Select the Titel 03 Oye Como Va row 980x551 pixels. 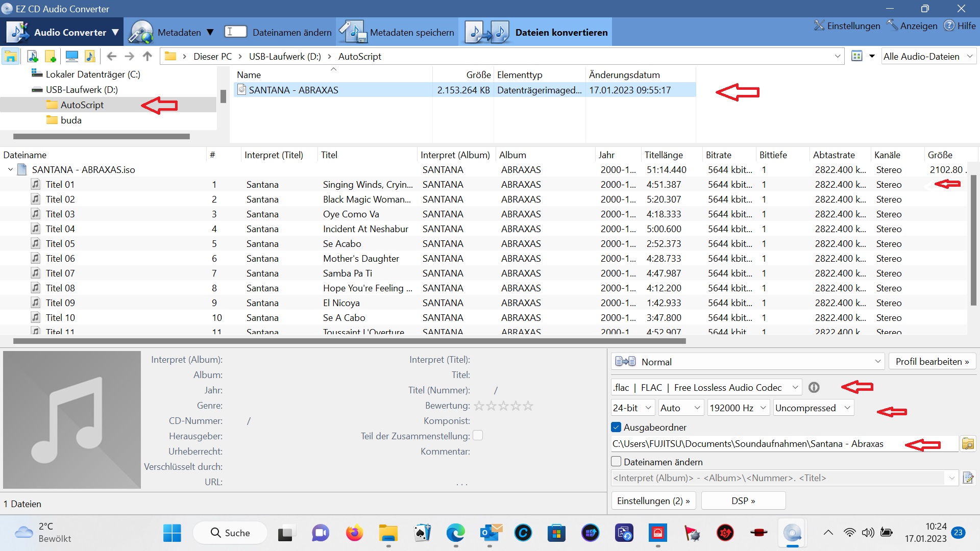[483, 214]
